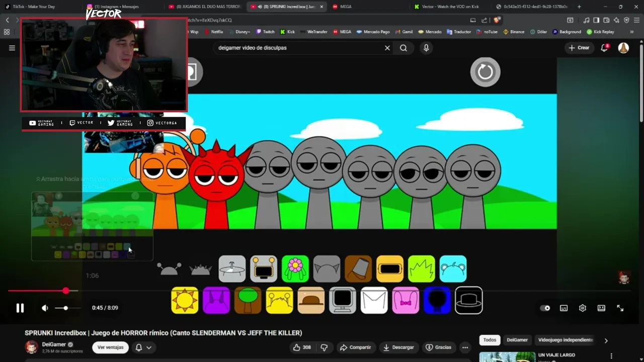644x362 pixels.
Task: Pick the cymbal head character icon
Action: pos(232,269)
